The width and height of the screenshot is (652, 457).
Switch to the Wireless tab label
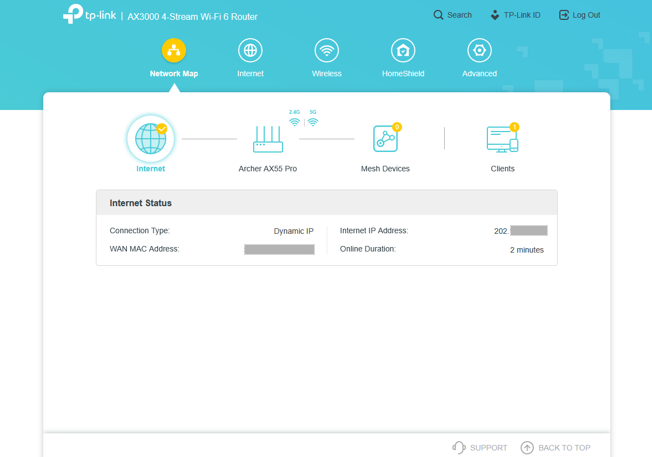click(327, 74)
